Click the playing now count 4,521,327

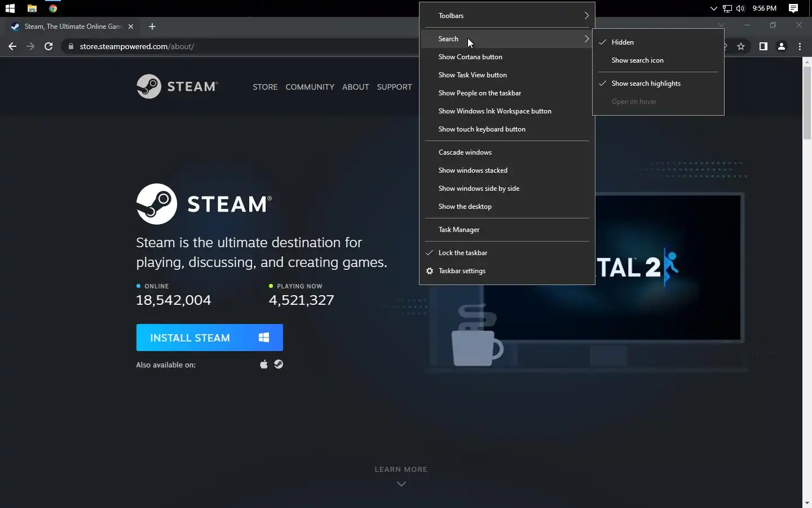point(302,300)
